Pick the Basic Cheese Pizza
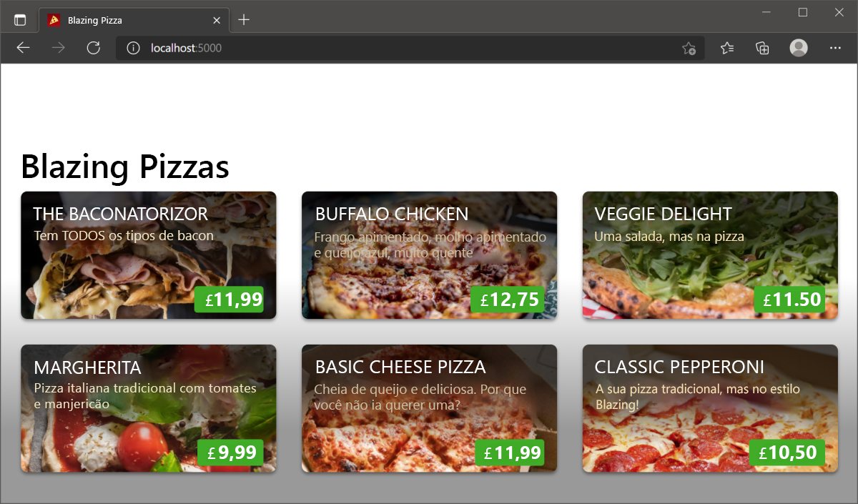Screen dimensions: 858x504 point(429,408)
